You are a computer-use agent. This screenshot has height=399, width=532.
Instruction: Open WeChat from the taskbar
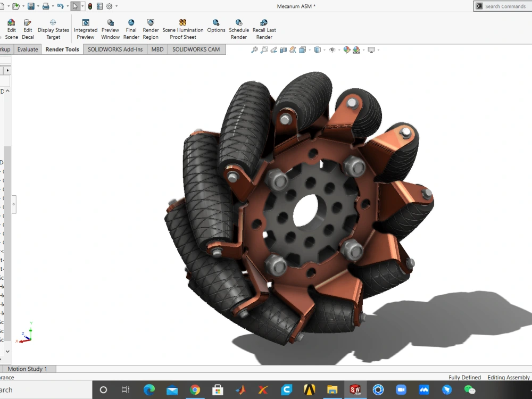point(470,390)
